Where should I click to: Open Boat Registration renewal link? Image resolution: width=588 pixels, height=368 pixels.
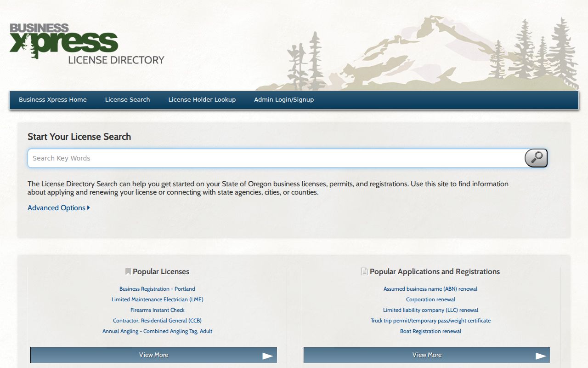point(430,331)
